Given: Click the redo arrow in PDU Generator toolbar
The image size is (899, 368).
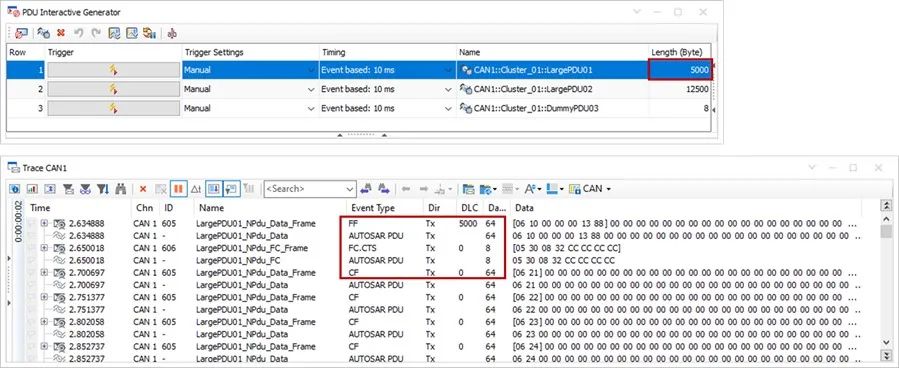Looking at the screenshot, I should pos(95,33).
